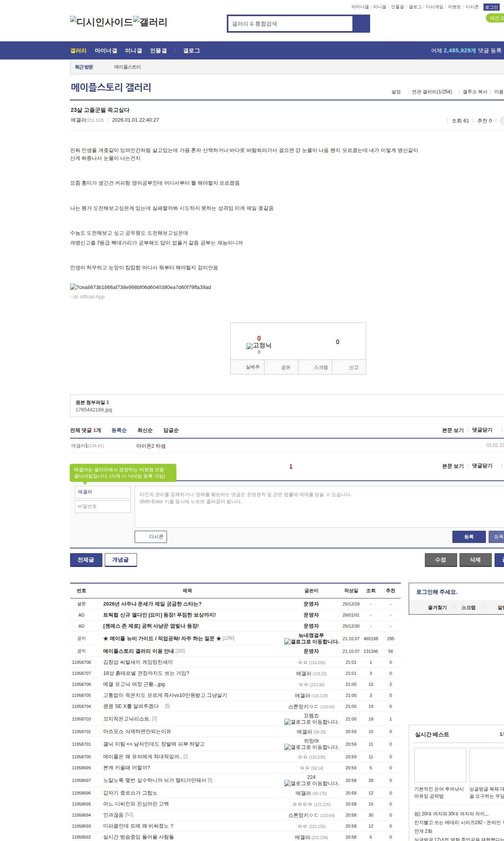This screenshot has width=504, height=841.
Task: Sort comments by 등록순
Action: coord(119,430)
